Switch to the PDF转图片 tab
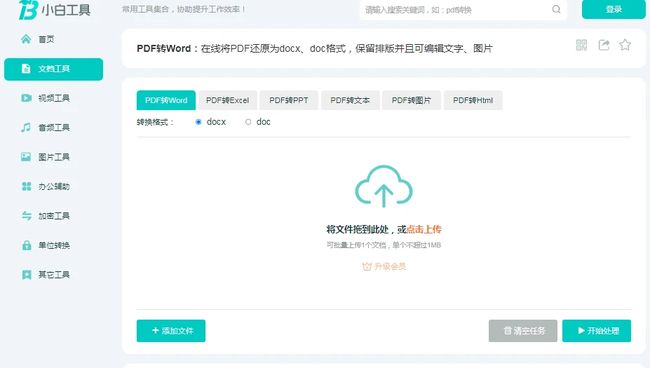This screenshot has height=368, width=650. point(411,100)
